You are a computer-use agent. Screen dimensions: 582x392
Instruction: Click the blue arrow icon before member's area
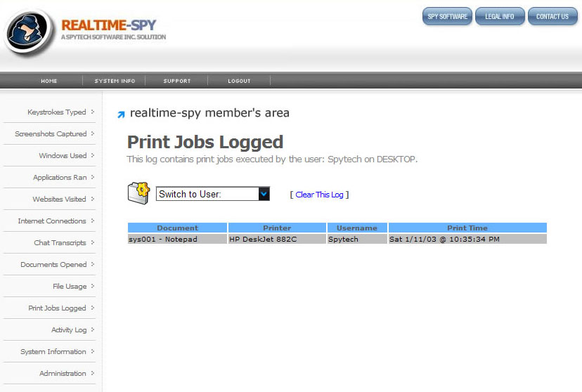[121, 114]
